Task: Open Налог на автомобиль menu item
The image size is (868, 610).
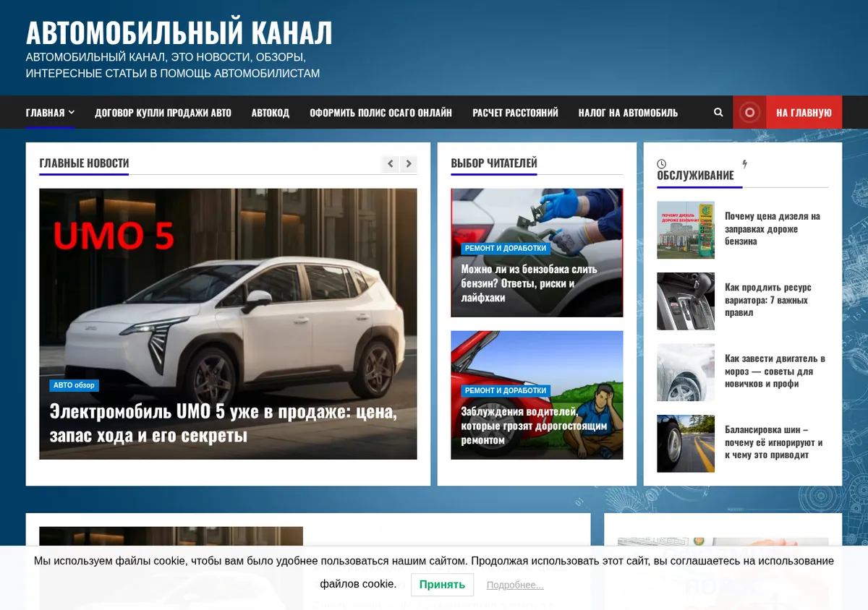Action: tap(628, 113)
